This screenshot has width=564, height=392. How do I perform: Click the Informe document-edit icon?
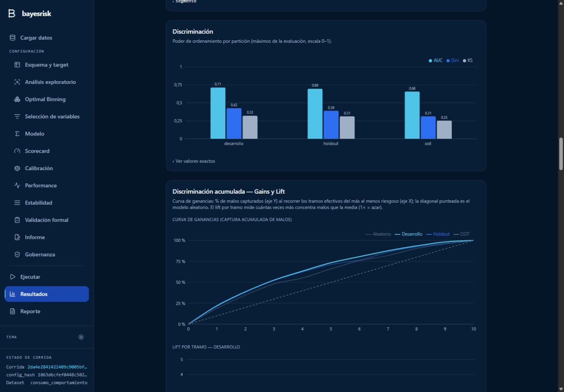(17, 237)
